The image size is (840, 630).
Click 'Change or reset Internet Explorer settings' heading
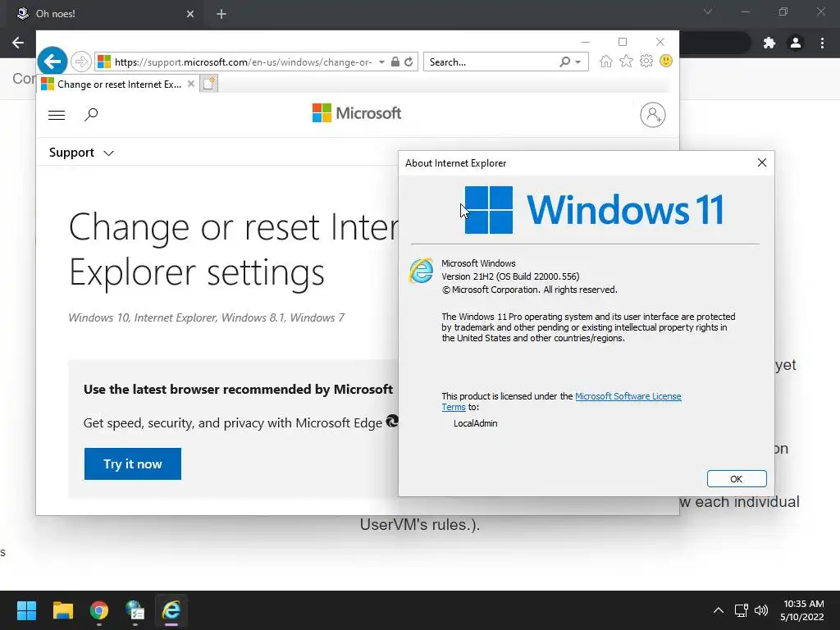pos(234,249)
